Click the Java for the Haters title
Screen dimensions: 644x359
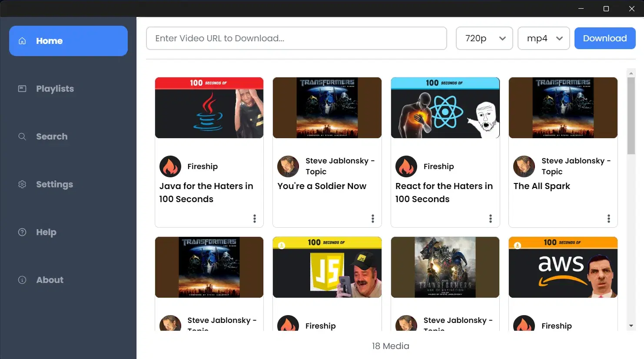coord(206,193)
